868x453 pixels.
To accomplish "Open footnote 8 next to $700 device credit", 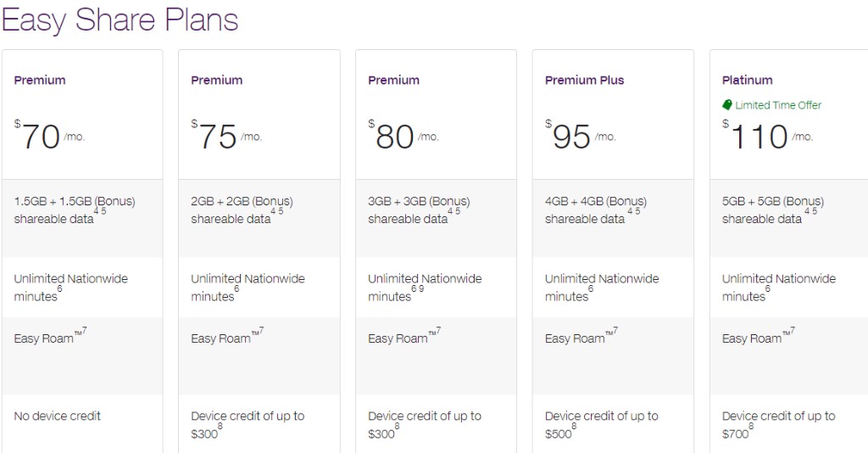I will (751, 427).
